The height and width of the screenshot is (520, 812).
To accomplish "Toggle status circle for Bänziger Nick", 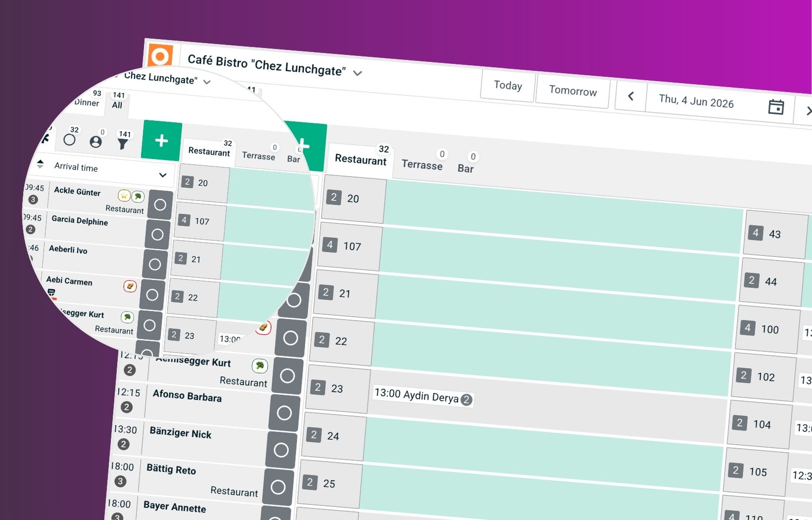I will (x=281, y=450).
